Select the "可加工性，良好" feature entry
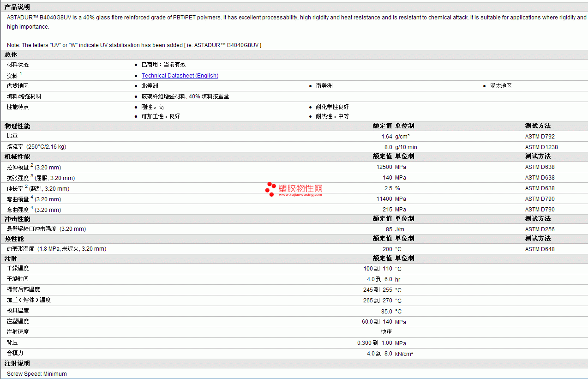 pyautogui.click(x=161, y=116)
